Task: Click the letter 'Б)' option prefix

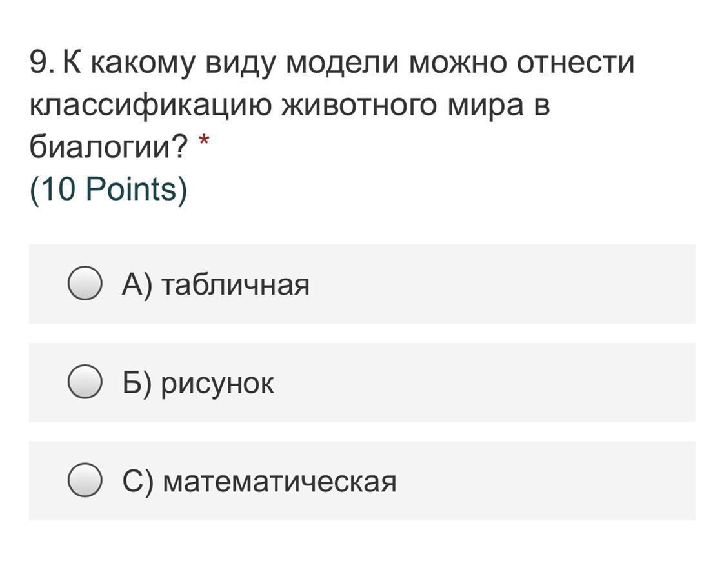Action: (137, 382)
